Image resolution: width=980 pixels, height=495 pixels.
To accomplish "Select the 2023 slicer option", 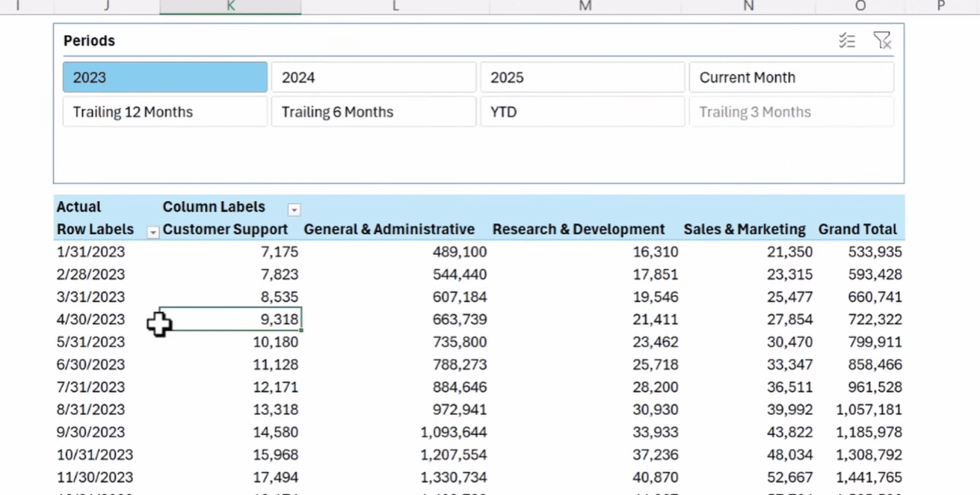I will [x=164, y=77].
